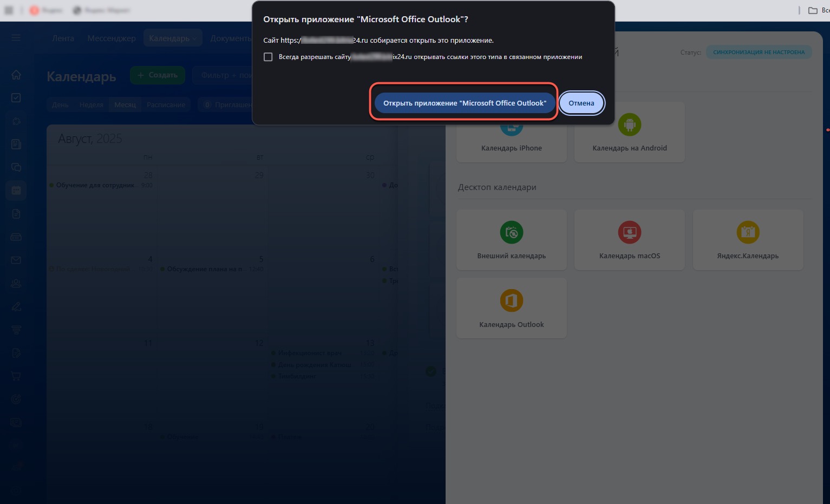Go to the Документы tab
Screen dimensions: 830x504
coord(231,38)
